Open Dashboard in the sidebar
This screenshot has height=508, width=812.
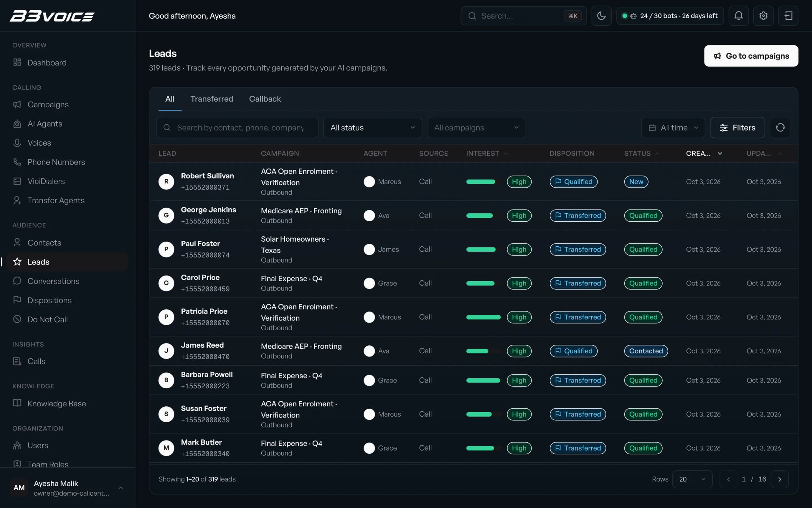67,63
